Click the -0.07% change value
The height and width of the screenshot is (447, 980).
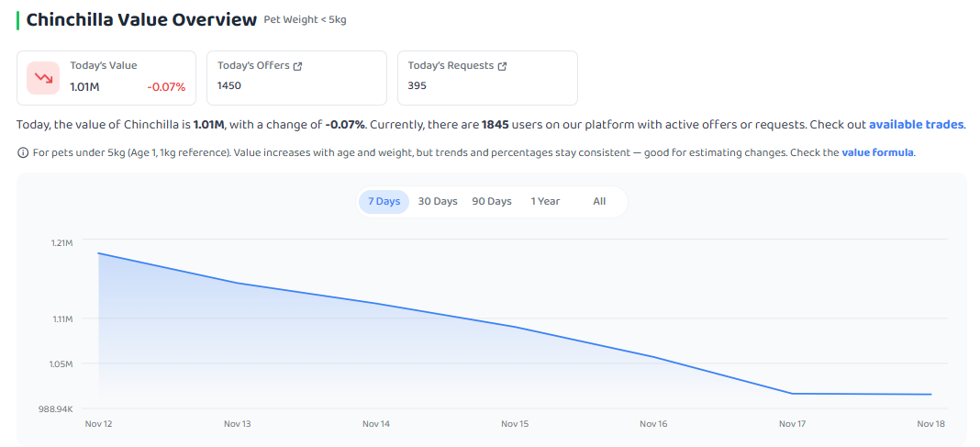coord(166,87)
